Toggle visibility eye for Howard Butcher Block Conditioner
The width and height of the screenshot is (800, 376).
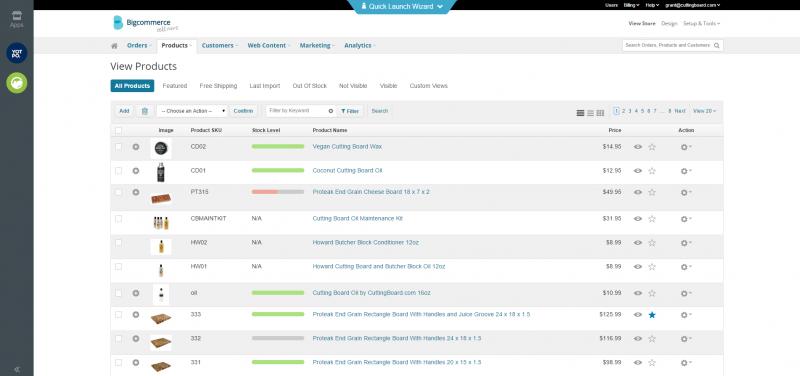(638, 243)
